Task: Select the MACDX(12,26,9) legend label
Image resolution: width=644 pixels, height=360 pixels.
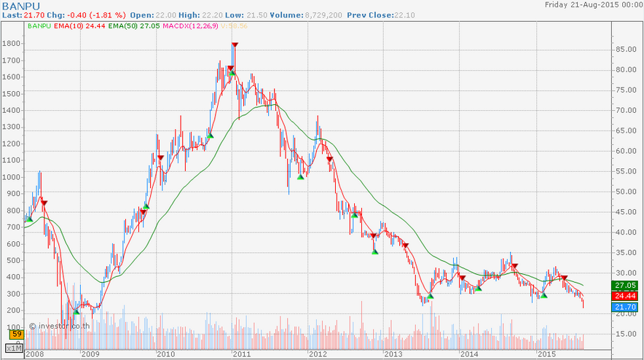Action: pyautogui.click(x=191, y=26)
